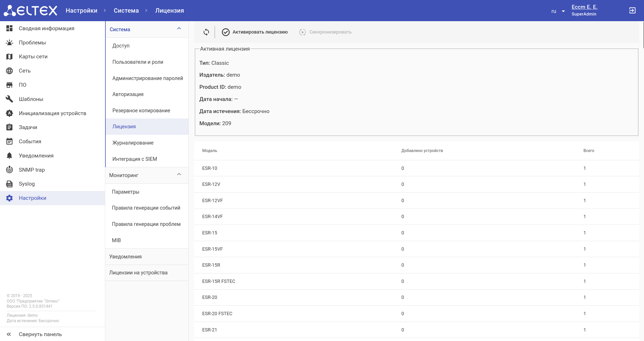Click Активировать лицензию button
This screenshot has width=644, height=341.
click(255, 32)
